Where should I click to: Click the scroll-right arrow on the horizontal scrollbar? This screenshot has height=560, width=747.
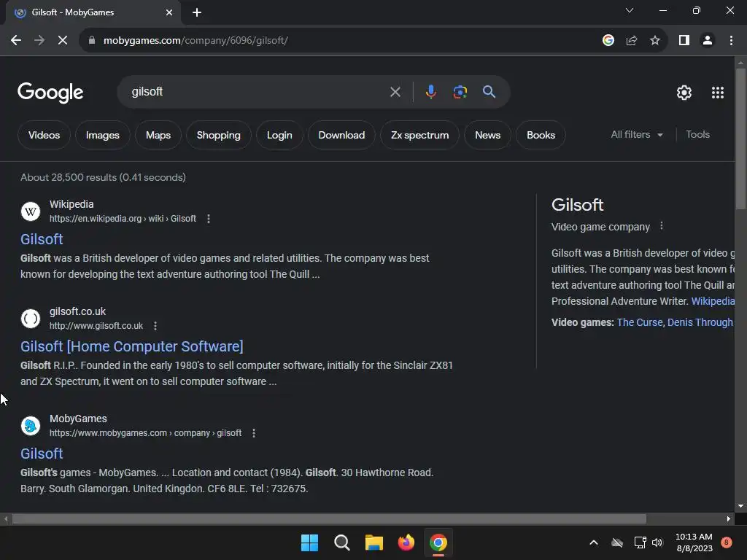pyautogui.click(x=729, y=518)
